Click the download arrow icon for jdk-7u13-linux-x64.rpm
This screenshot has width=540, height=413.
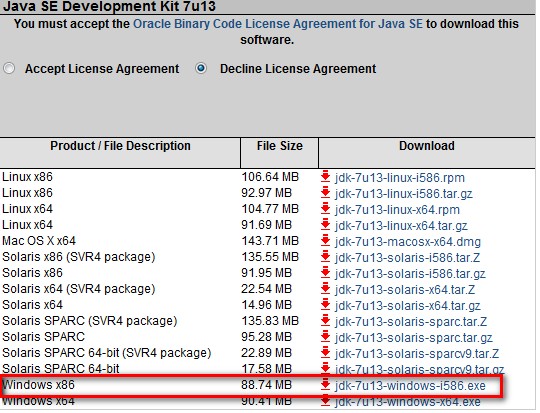[x=325, y=208]
